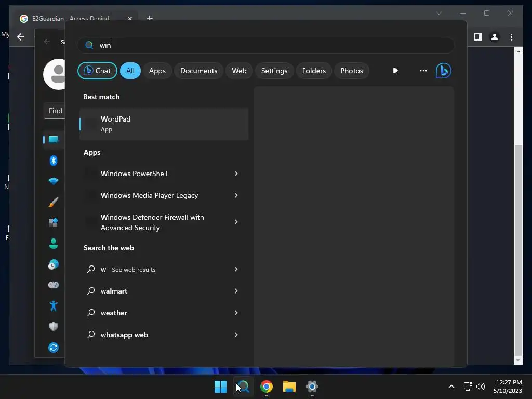Open Bing Chat icon at top right
Screen dimensions: 532x399
[x=444, y=71]
